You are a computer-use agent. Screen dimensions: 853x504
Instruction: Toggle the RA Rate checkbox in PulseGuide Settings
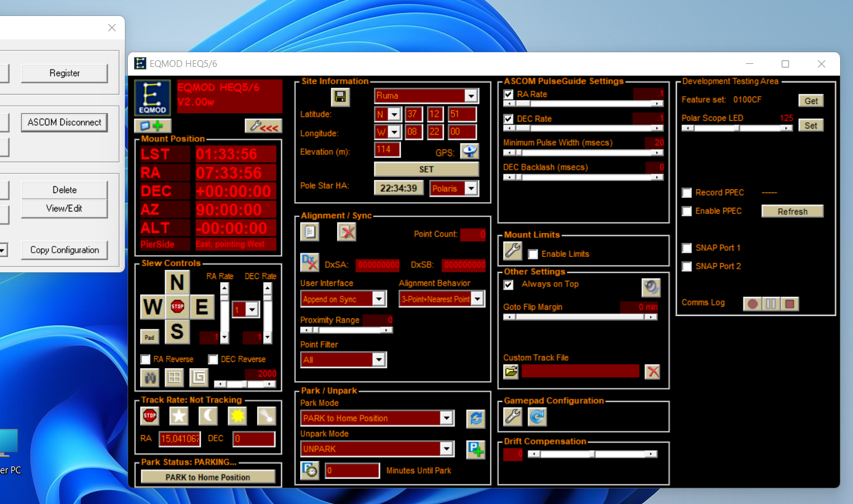509,95
